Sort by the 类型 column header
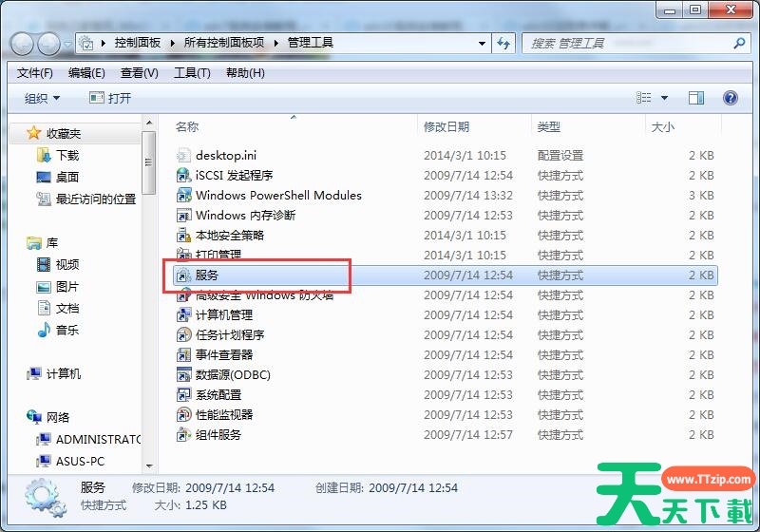The image size is (760, 532). (x=549, y=127)
